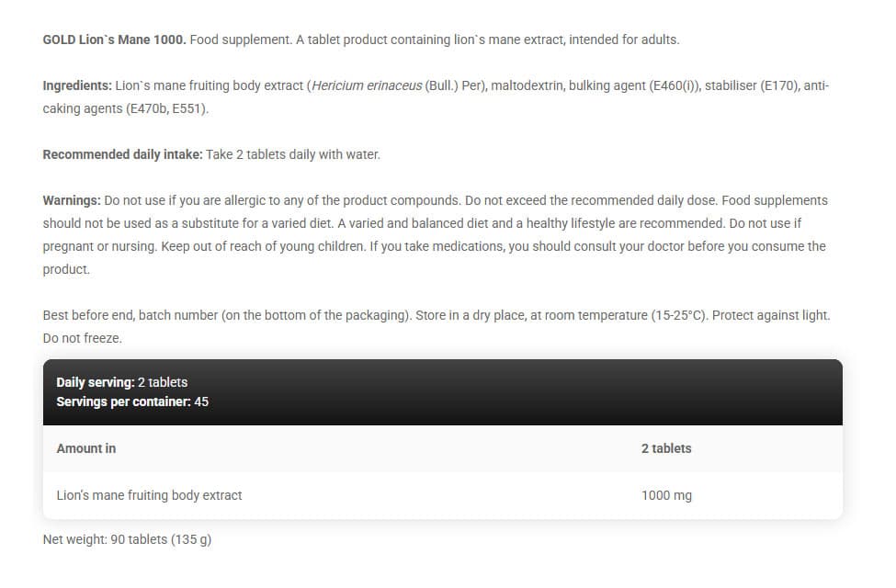This screenshot has width=896, height=588.
Task: Click the 'Net weight: 90 tablets (135 g)' line
Action: (128, 539)
